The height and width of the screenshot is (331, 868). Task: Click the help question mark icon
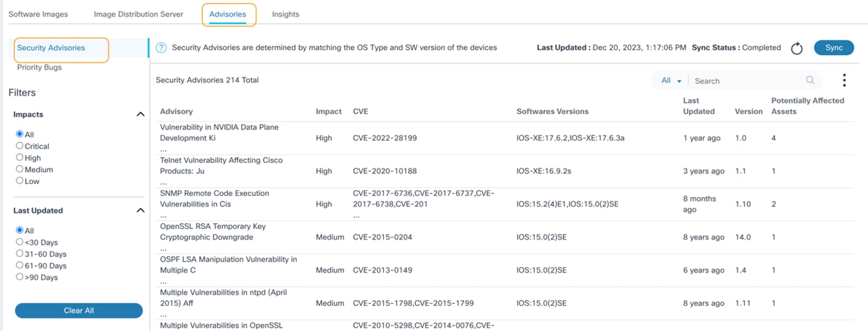161,48
